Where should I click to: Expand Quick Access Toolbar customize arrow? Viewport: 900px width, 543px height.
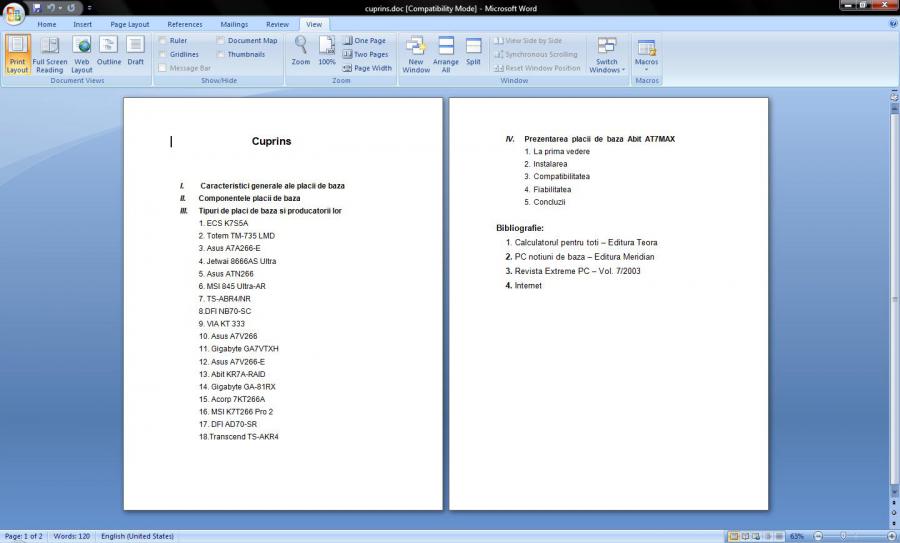point(89,8)
